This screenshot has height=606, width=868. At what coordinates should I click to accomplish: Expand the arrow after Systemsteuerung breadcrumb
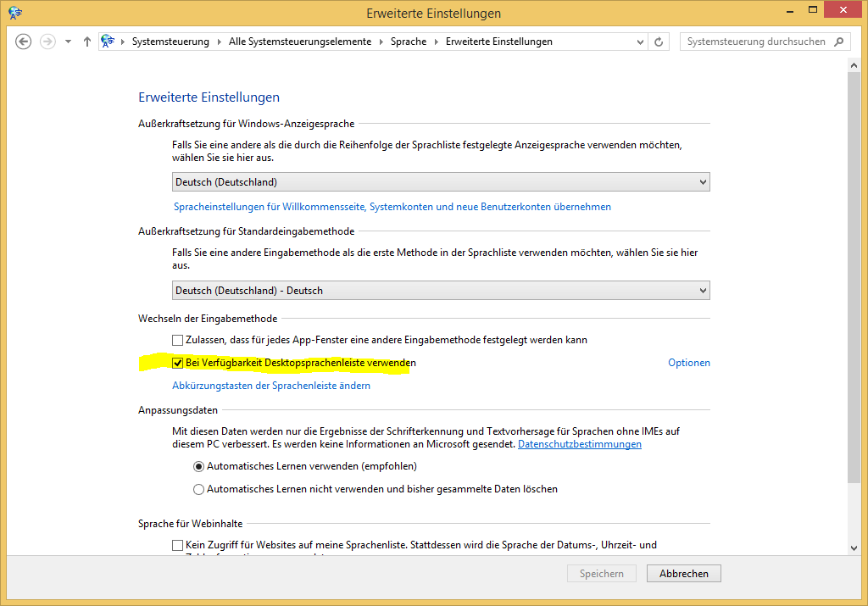219,42
